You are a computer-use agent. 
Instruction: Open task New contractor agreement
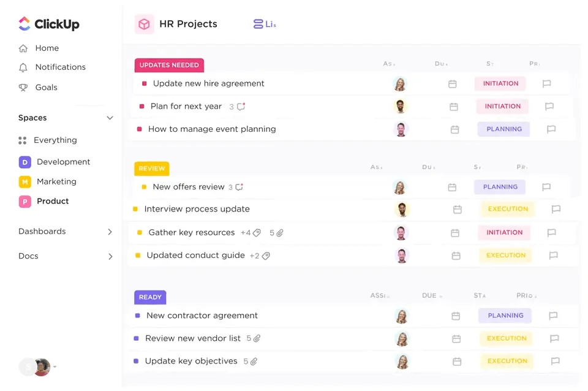click(202, 316)
